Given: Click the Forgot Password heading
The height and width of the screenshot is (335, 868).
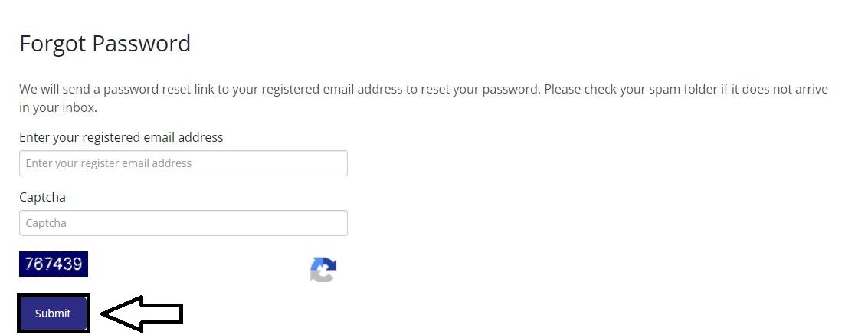Looking at the screenshot, I should pyautogui.click(x=105, y=44).
